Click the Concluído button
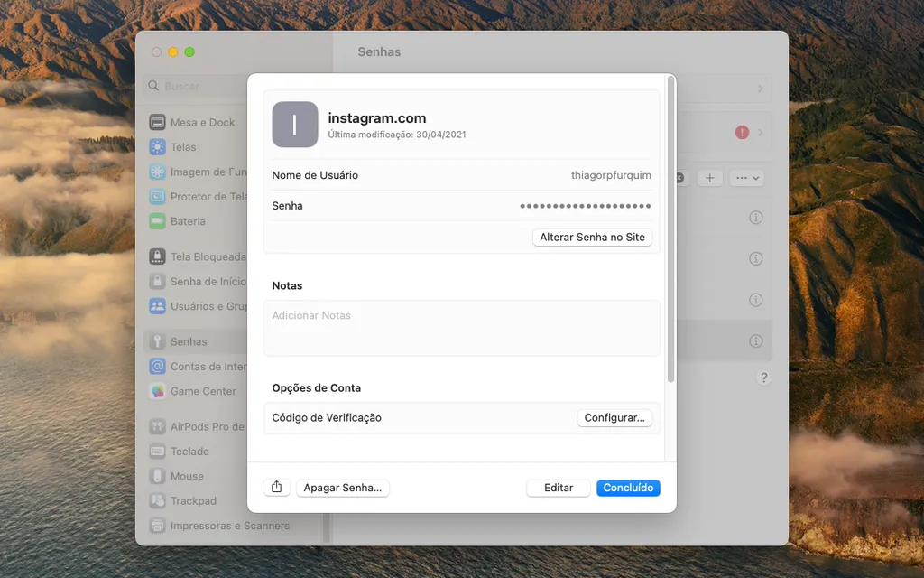The width and height of the screenshot is (924, 578). 628,488
